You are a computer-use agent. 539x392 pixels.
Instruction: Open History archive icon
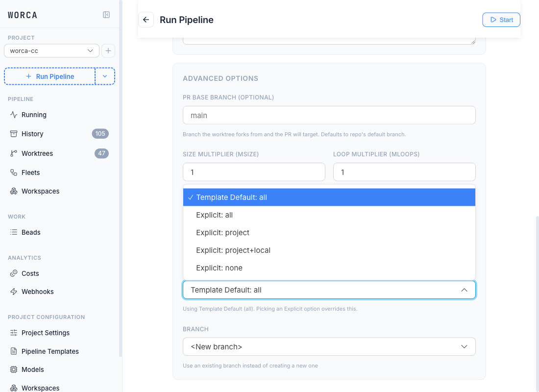pyautogui.click(x=14, y=134)
